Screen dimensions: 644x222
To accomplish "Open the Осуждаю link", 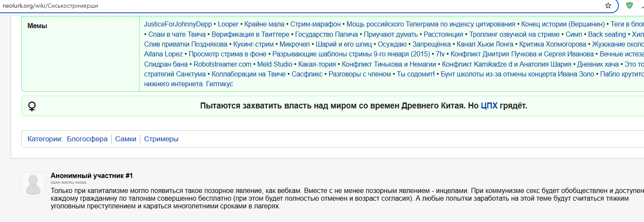I will [393, 45].
